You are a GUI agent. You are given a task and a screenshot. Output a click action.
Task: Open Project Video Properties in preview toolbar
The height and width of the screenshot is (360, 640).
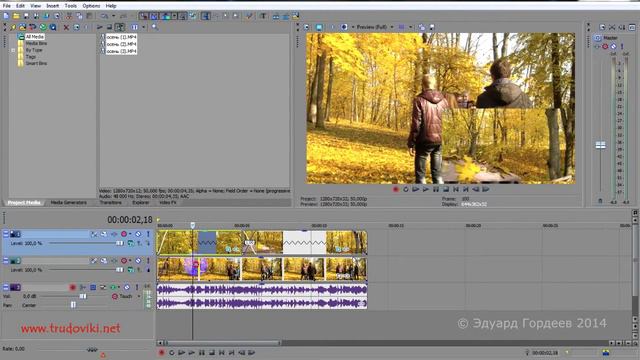307,27
